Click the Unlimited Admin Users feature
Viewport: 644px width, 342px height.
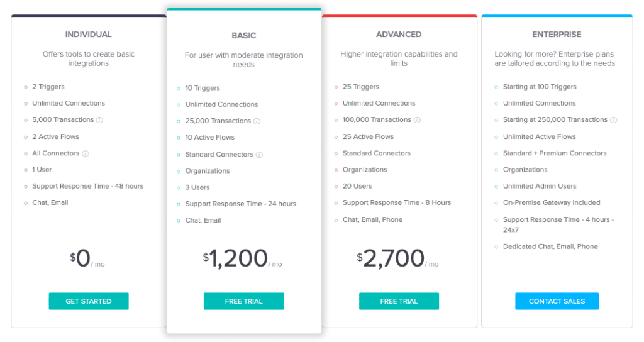click(x=539, y=186)
